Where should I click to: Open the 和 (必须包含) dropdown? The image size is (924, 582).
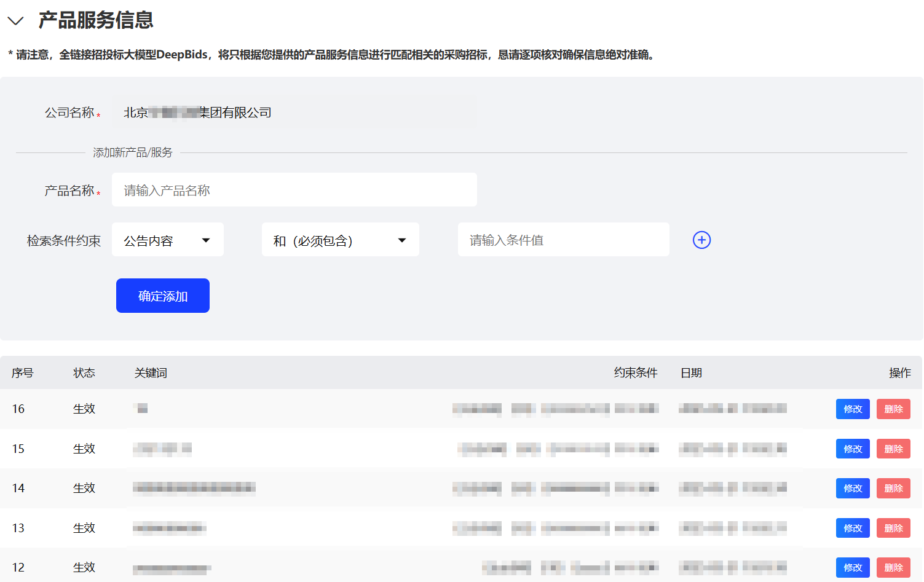point(340,240)
